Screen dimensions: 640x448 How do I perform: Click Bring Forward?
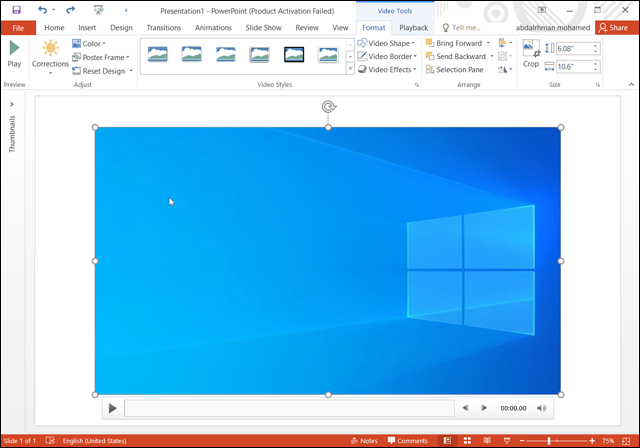tap(454, 43)
